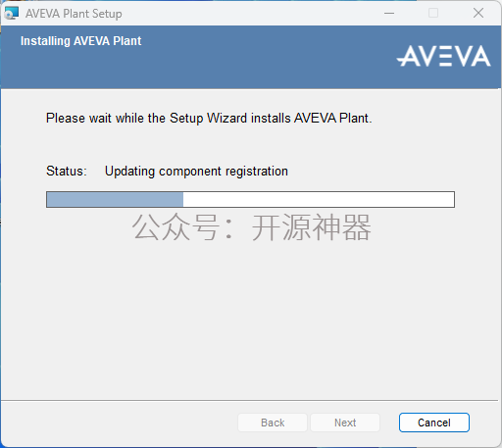Click the 'AVEVA Plant Setup' window title text
Screen dimensions: 502x448
point(74,14)
